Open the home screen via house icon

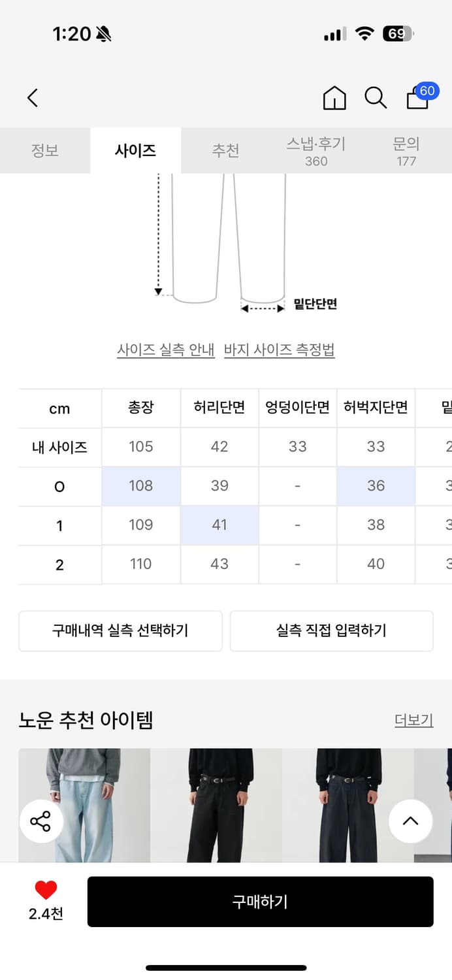334,97
